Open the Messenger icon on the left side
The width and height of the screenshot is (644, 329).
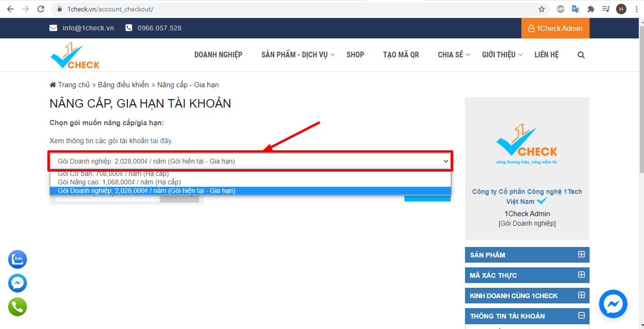pos(18,283)
